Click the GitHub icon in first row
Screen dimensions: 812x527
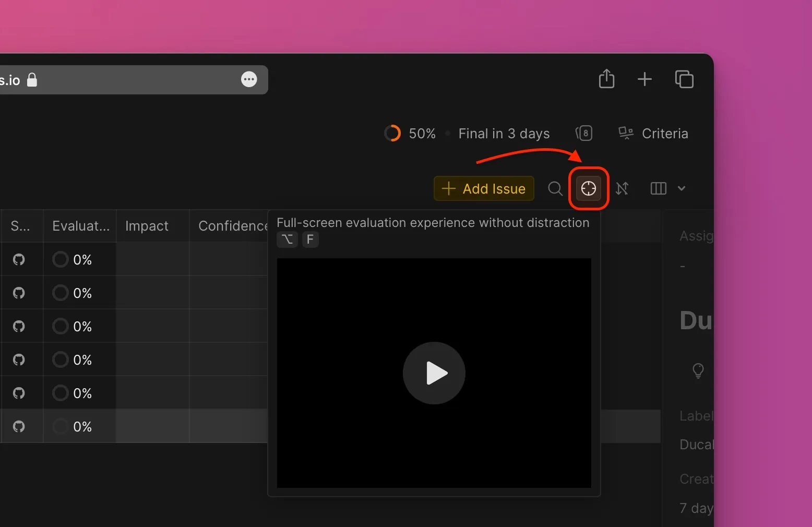(19, 260)
